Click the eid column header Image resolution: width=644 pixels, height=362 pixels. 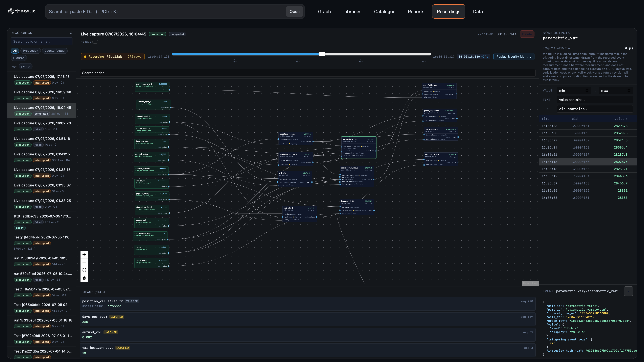pyautogui.click(x=575, y=119)
